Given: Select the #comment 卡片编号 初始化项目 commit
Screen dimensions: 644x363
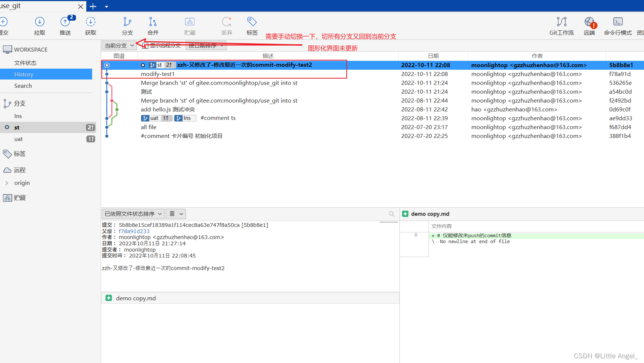Looking at the screenshot, I should pos(373,136).
